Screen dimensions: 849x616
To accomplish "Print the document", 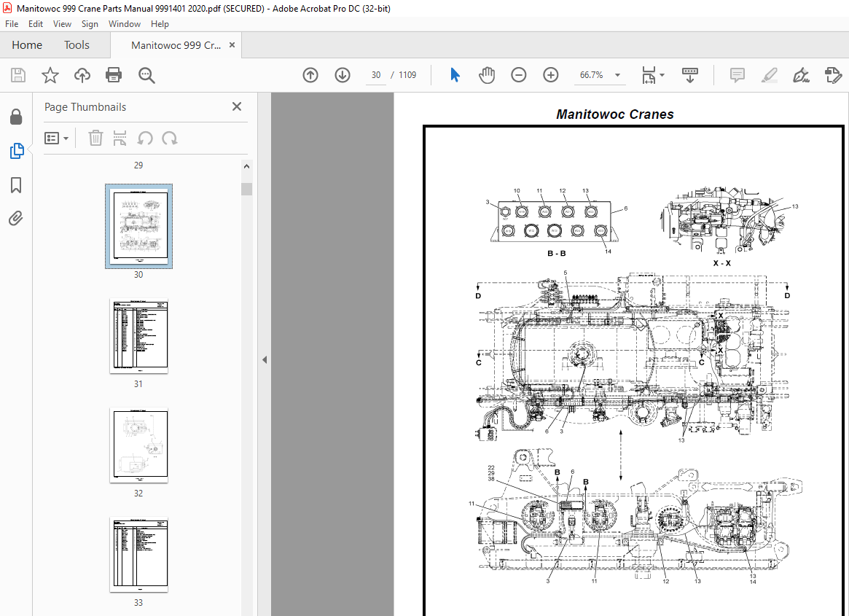I will 114,75.
